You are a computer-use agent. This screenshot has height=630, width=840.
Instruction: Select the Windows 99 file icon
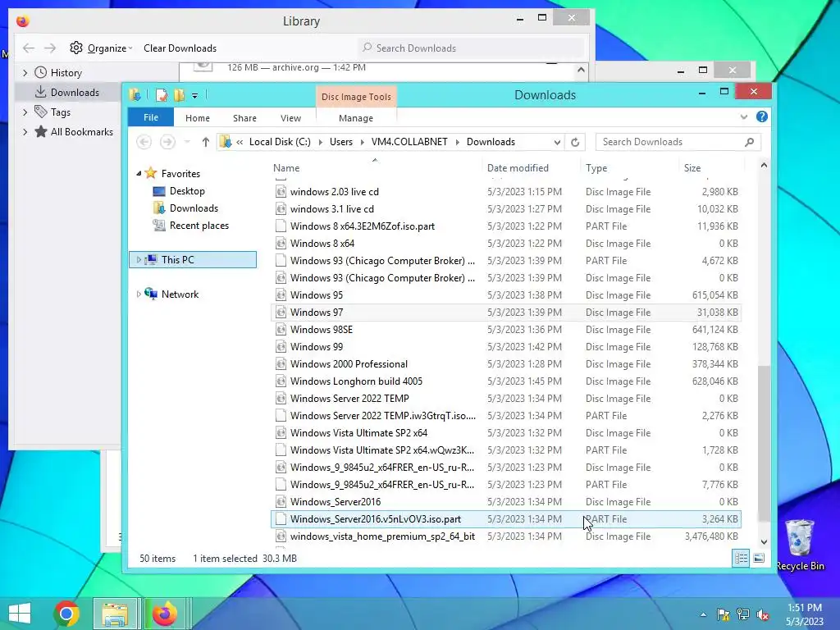(x=281, y=347)
